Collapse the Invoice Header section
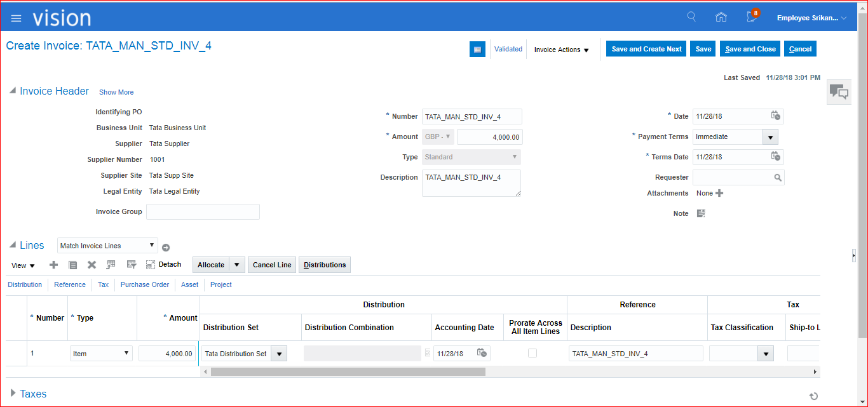The image size is (868, 407). coord(12,91)
